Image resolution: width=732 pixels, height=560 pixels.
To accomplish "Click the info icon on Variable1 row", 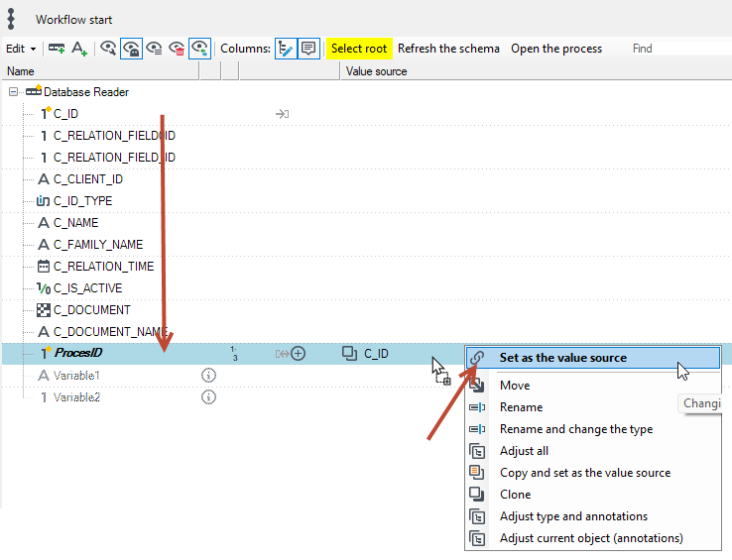I will [x=208, y=376].
